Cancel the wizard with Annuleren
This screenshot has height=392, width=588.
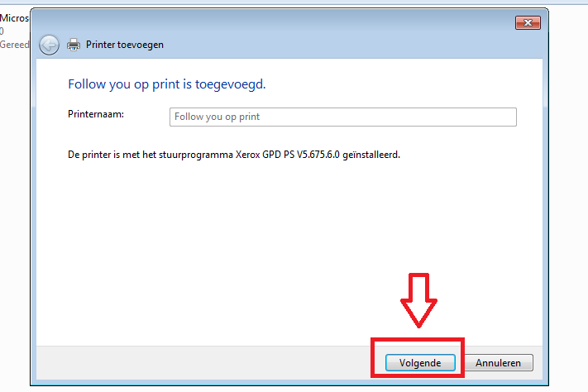499,363
